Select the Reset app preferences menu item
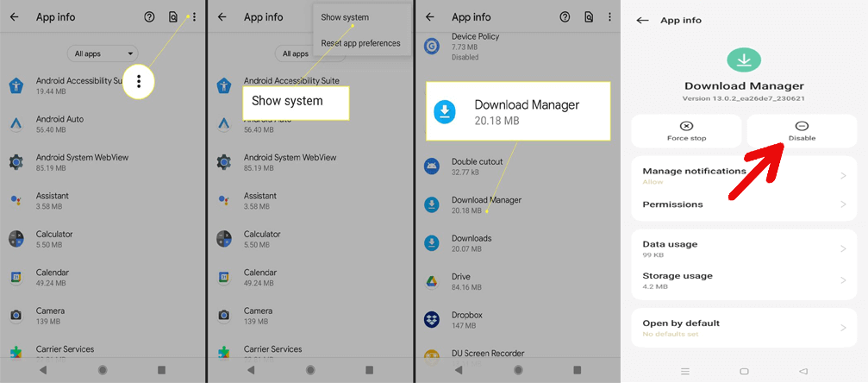 [360, 43]
